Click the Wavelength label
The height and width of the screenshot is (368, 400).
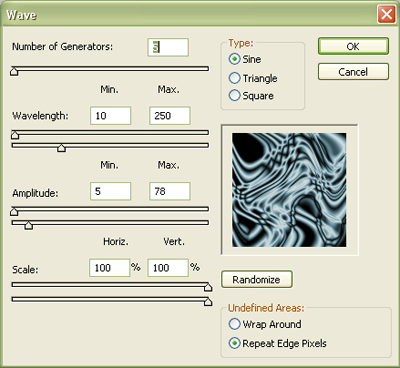coord(40,116)
